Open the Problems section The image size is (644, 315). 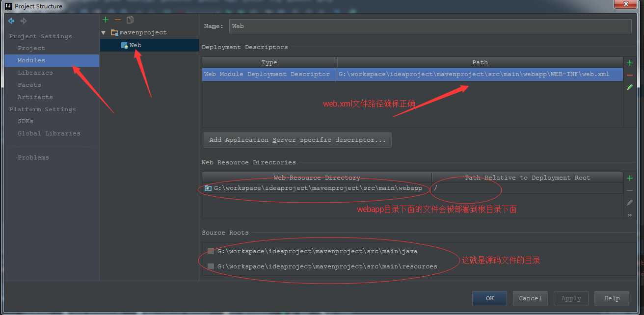tap(33, 157)
